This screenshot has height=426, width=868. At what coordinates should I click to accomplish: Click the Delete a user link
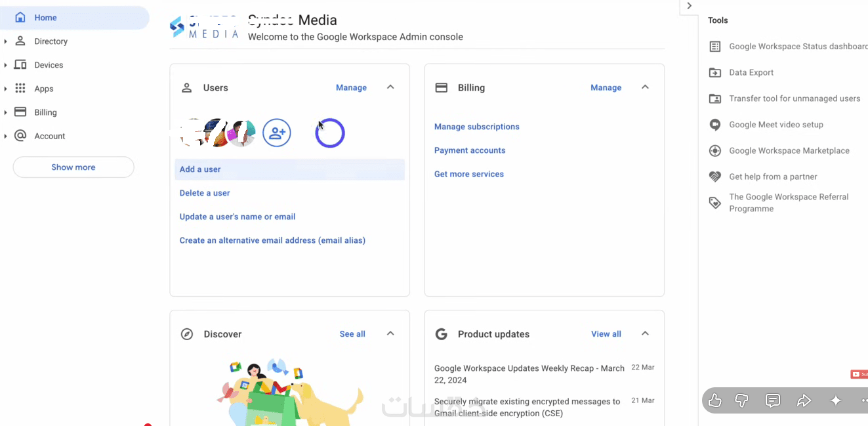pos(205,193)
